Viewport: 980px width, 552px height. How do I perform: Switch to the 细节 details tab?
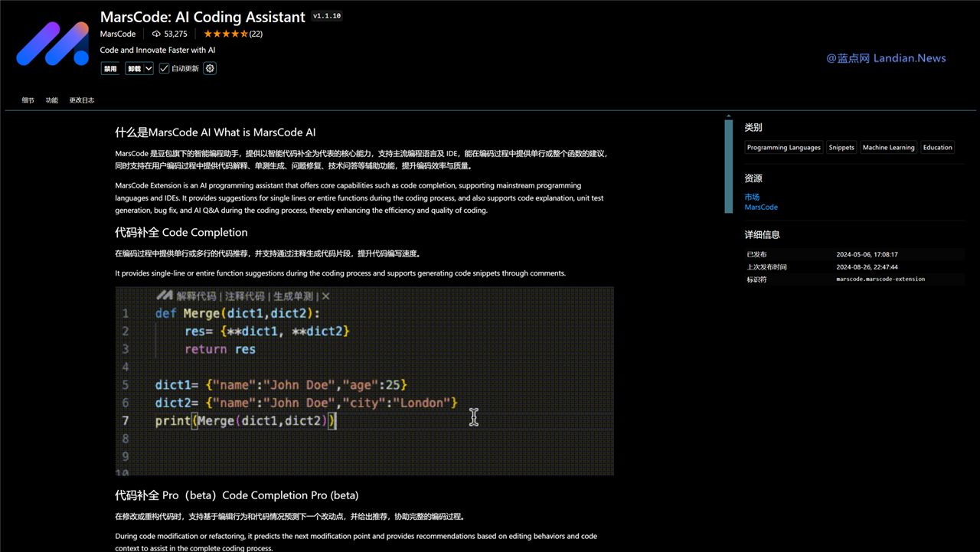pyautogui.click(x=28, y=100)
